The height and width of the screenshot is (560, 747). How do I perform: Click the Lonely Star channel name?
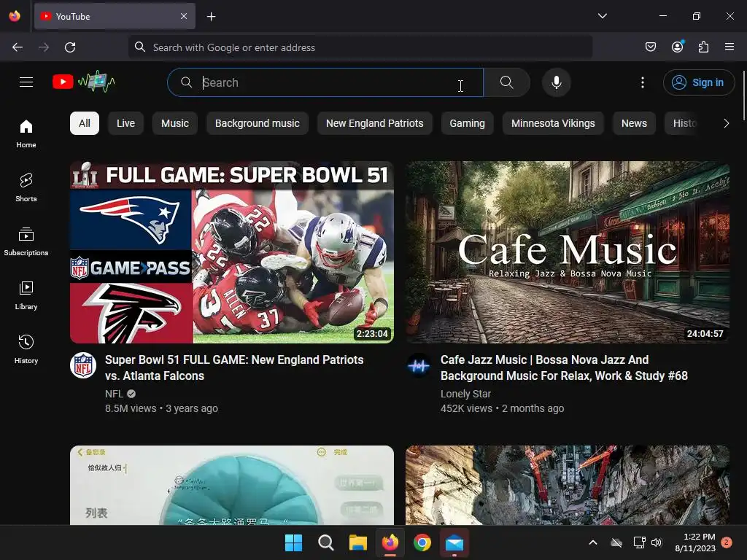point(465,394)
